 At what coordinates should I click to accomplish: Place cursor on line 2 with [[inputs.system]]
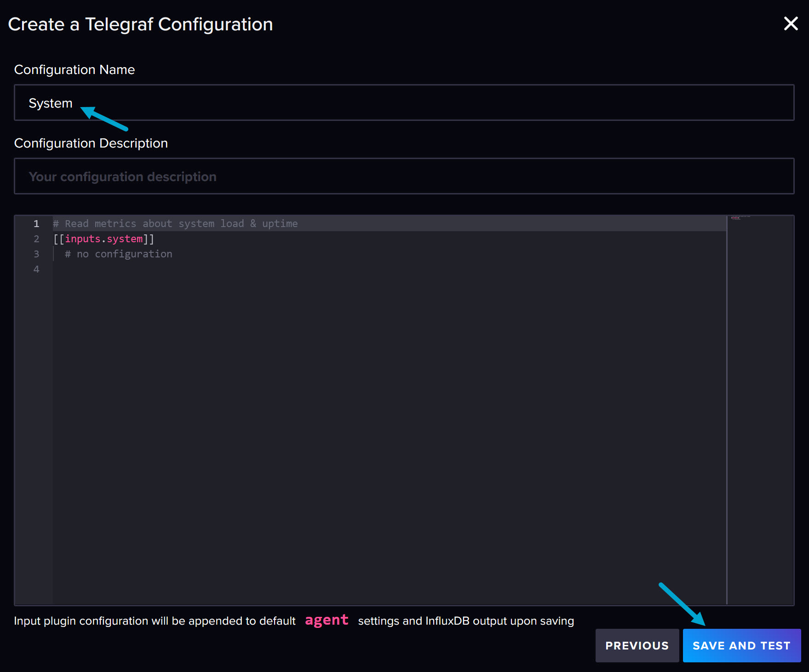coord(103,239)
